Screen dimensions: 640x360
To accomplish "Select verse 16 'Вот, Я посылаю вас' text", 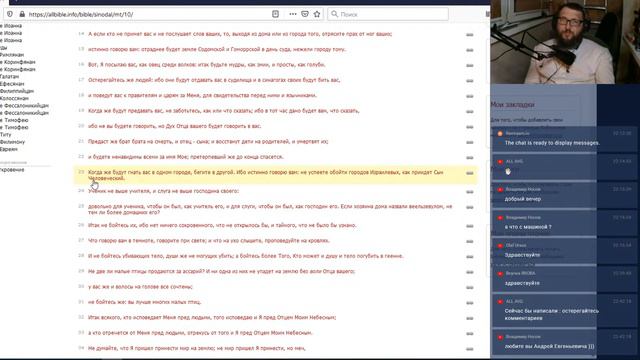I will coord(207,64).
